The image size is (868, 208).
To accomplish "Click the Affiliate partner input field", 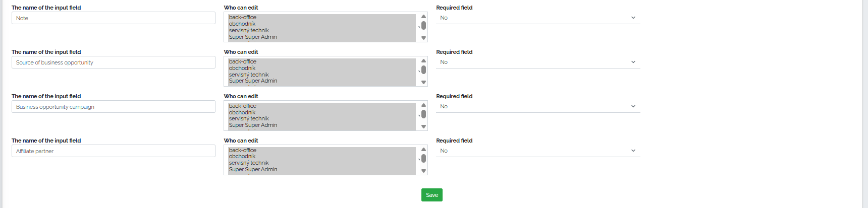I will pos(114,151).
